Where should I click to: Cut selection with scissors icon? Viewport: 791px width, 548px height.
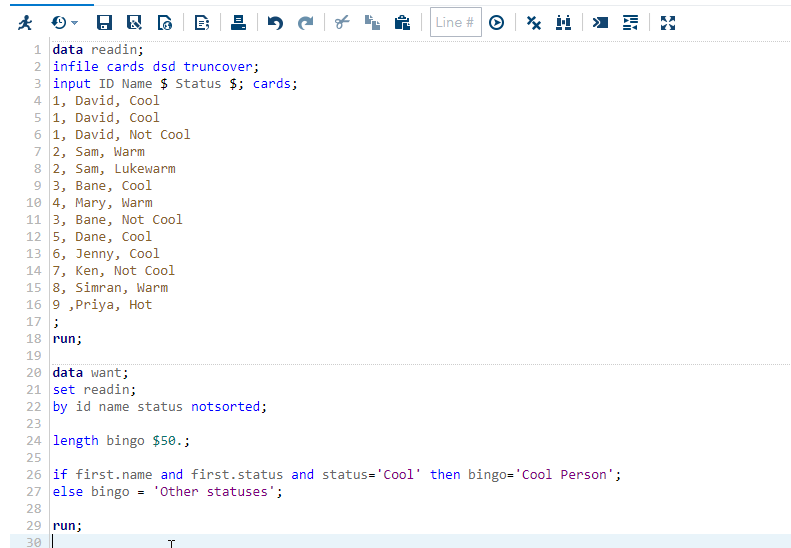pyautogui.click(x=342, y=22)
